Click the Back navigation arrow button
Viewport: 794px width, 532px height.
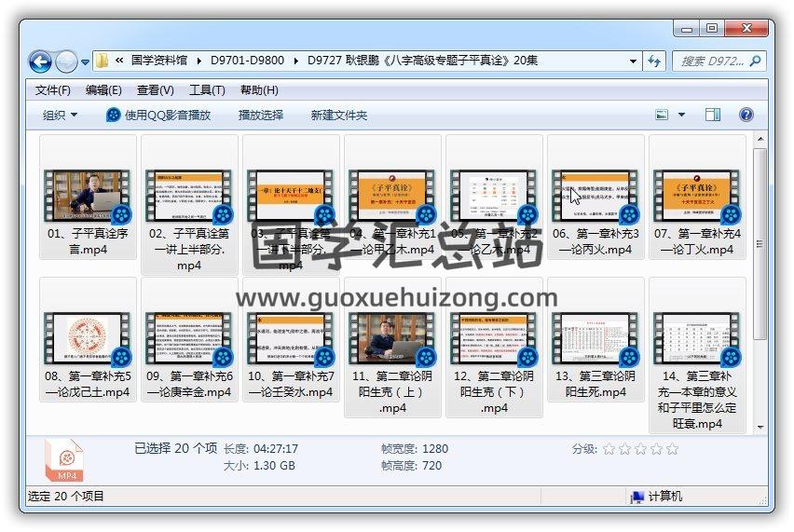coord(40,62)
